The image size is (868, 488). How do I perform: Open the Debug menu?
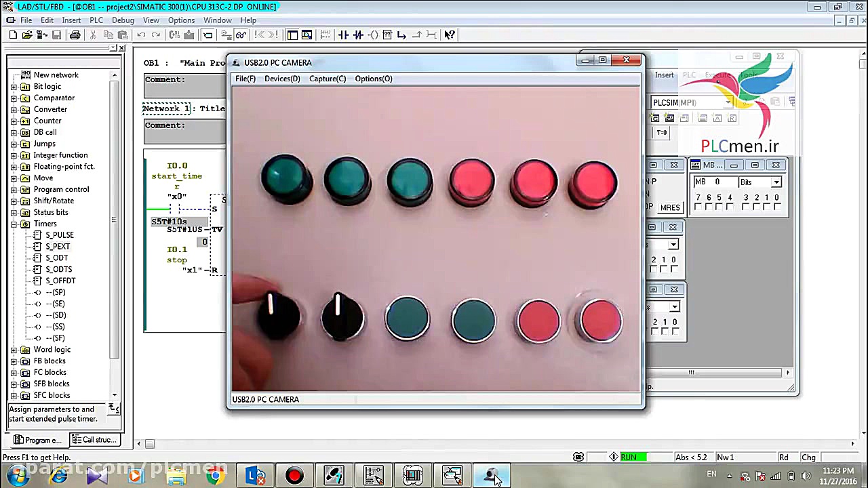coord(123,20)
